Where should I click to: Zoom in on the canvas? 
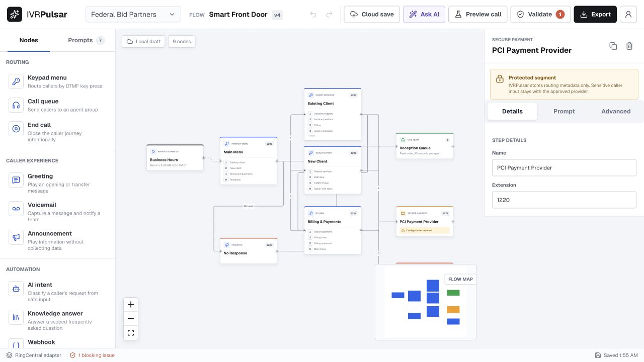click(131, 304)
